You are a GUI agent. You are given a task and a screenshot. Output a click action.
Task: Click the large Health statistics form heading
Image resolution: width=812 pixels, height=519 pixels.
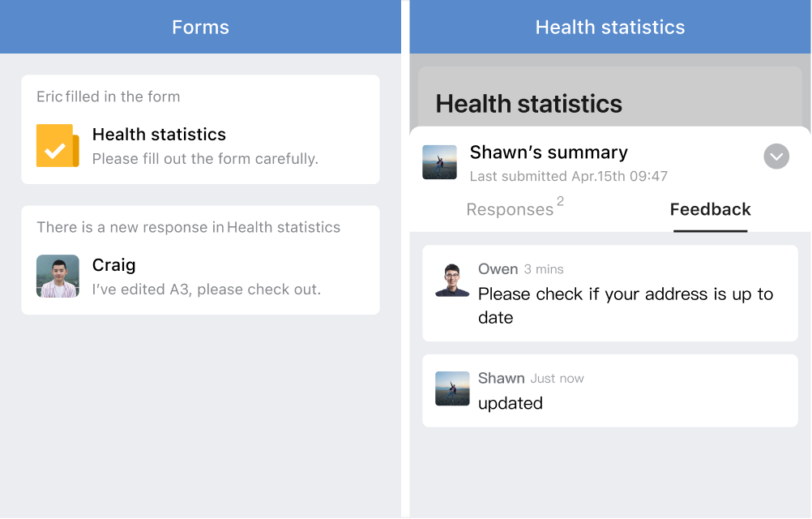pos(528,104)
